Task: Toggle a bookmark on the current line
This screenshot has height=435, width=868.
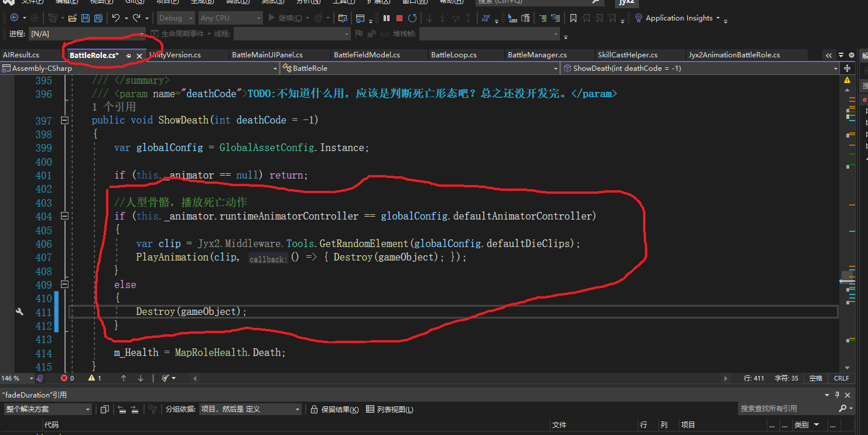Action: (x=573, y=18)
